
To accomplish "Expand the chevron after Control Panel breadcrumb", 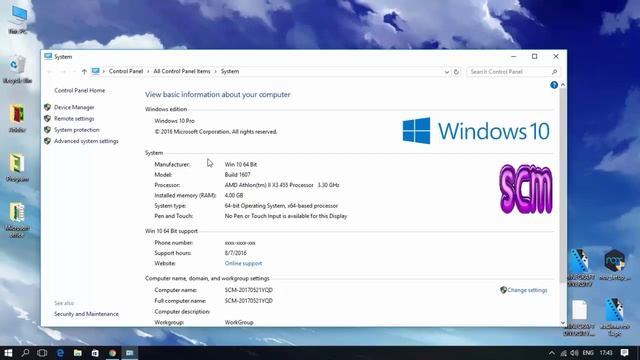I will [x=148, y=71].
